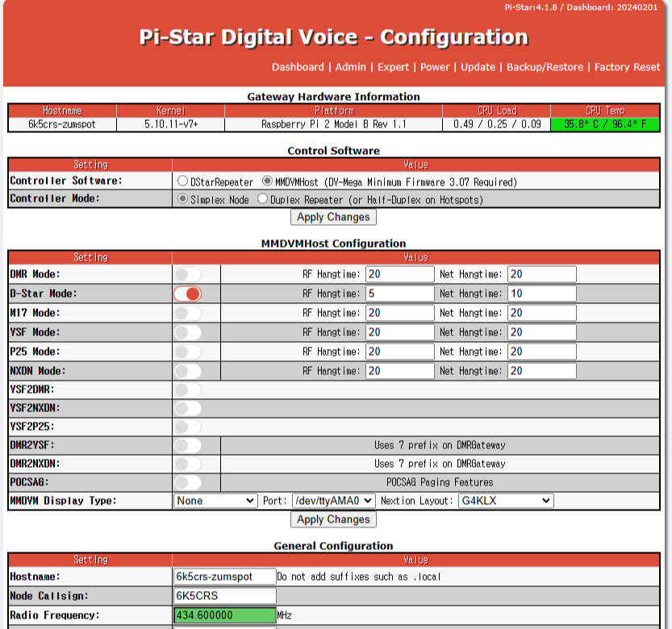672x629 pixels.
Task: Edit NXDN RF Hangtime field
Action: [x=400, y=371]
